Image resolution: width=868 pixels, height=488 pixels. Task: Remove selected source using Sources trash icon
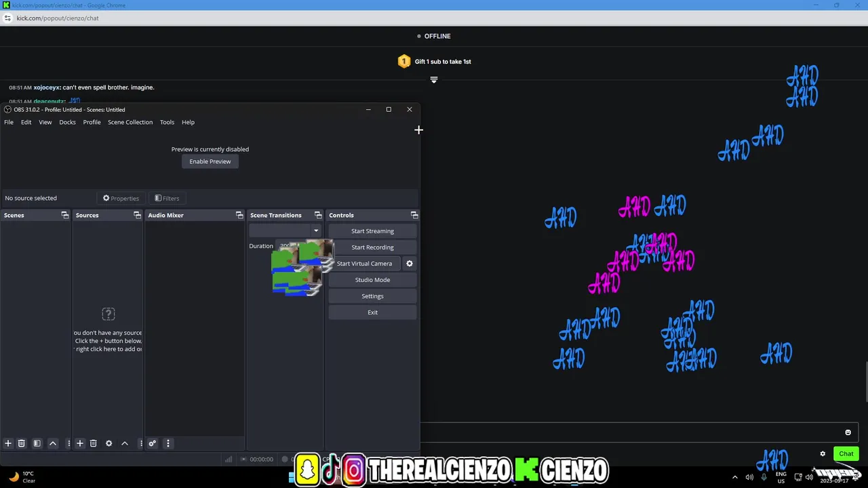coord(94,443)
